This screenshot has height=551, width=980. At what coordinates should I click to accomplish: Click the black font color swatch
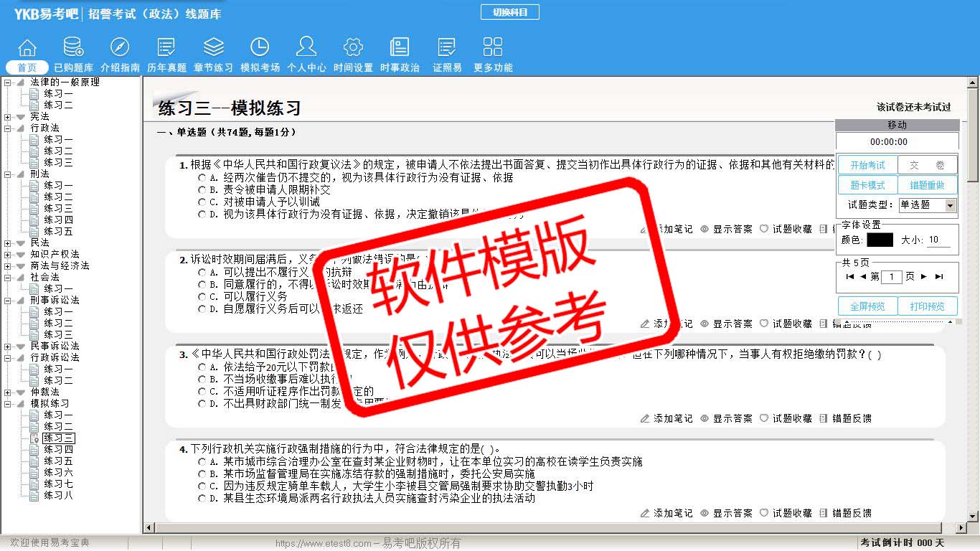880,240
